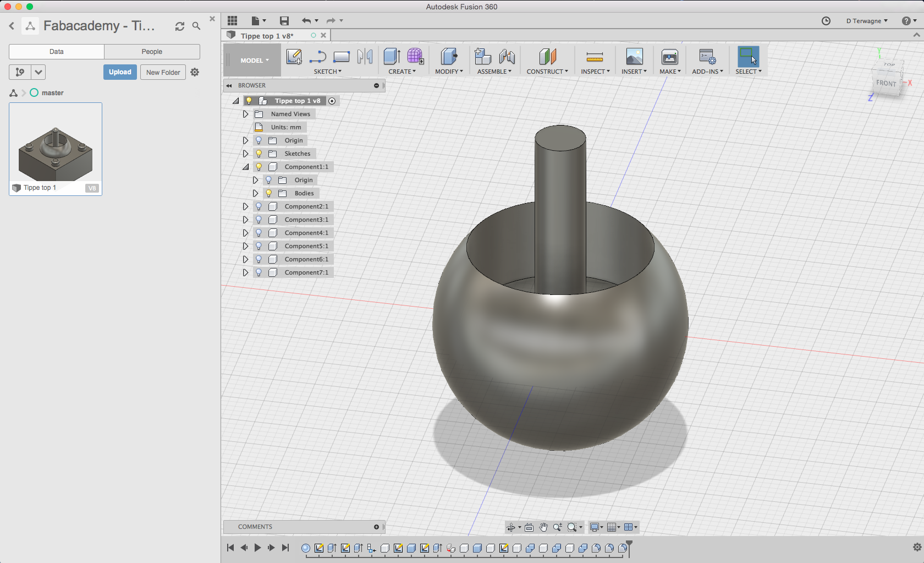The height and width of the screenshot is (563, 924).
Task: Go back in the data panel
Action: click(12, 26)
